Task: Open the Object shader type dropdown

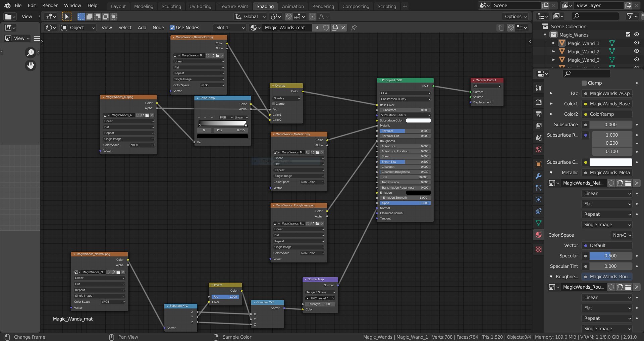Action: (x=78, y=28)
